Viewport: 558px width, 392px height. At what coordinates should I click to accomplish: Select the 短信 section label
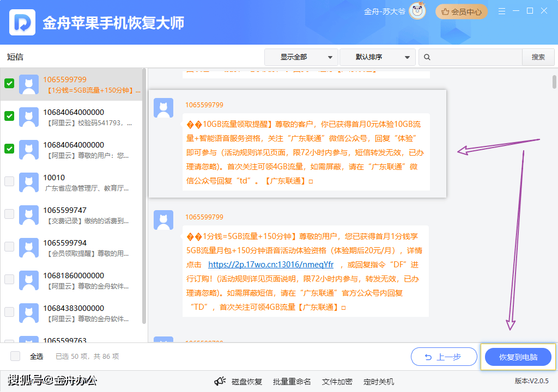click(x=15, y=57)
